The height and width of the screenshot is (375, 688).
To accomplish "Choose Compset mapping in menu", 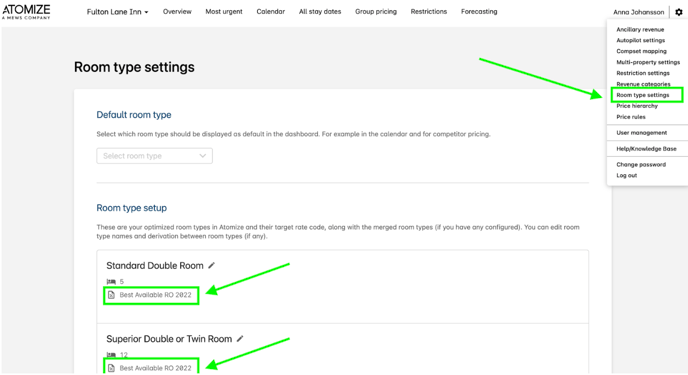I will 641,51.
